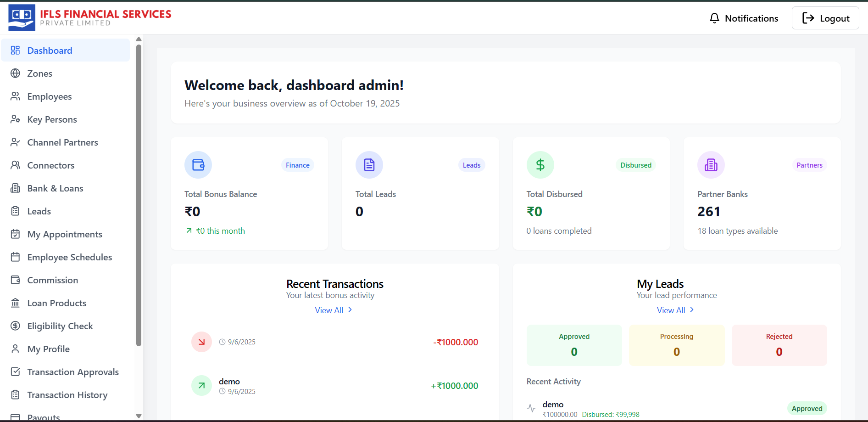Click the Rejected leads count tile

click(x=779, y=345)
